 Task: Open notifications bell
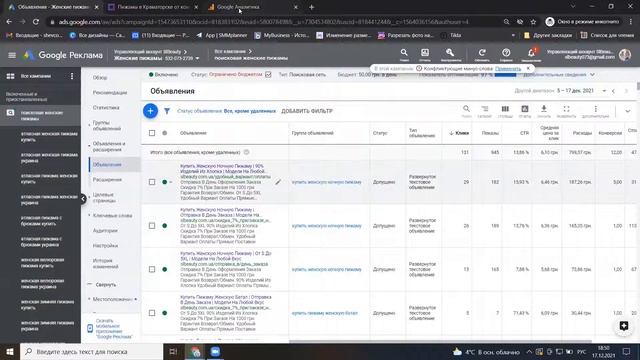[531, 54]
